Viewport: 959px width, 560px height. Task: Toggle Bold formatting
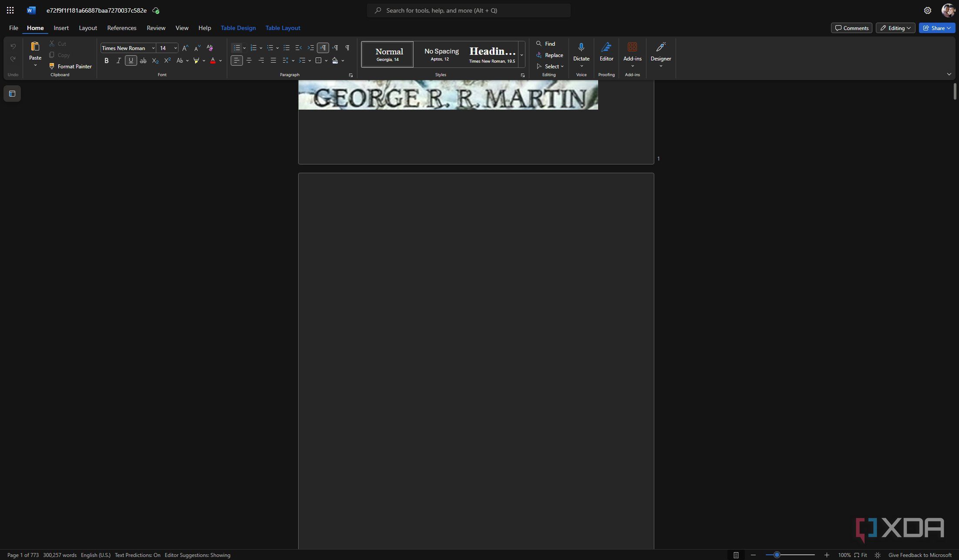click(106, 60)
